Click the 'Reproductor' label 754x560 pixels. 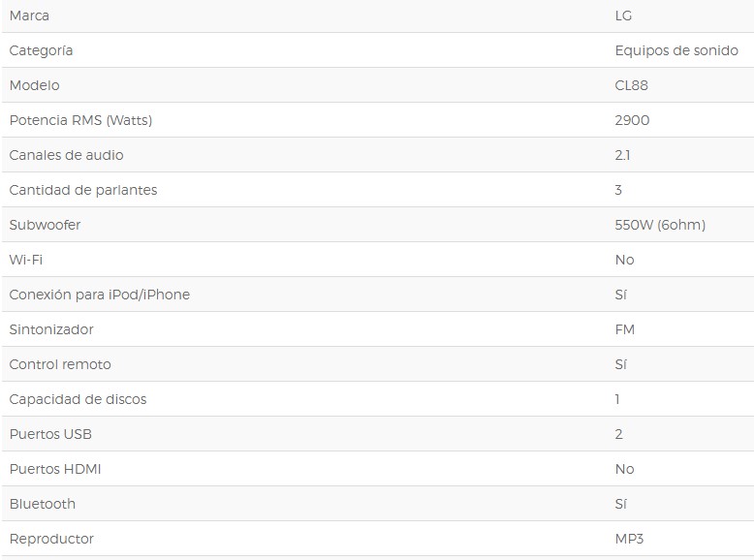pos(51,539)
